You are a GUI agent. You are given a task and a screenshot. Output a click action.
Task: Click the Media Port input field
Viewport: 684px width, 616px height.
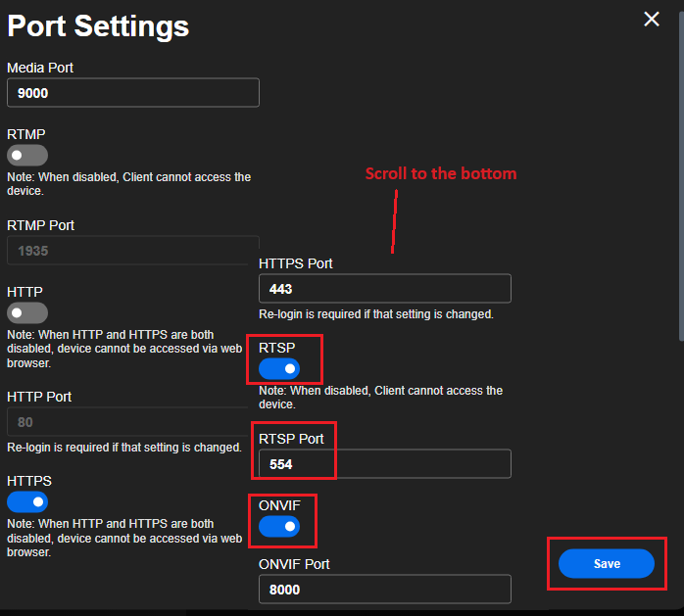click(132, 93)
